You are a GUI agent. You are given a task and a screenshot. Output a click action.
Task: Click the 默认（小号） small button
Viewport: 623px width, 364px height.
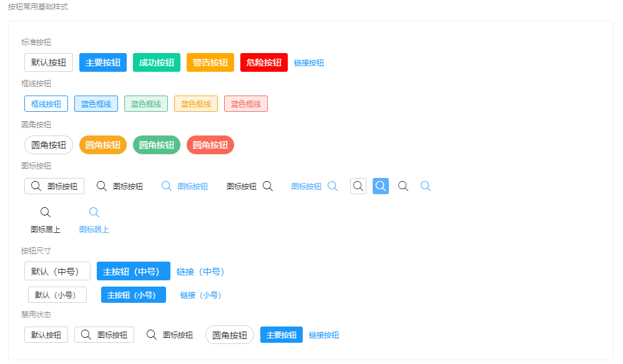[57, 295]
